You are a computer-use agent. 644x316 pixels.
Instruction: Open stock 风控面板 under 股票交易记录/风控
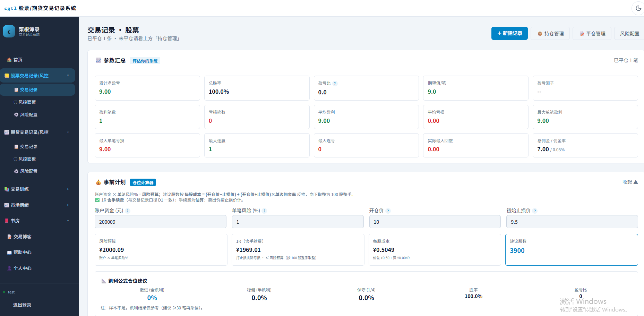(37, 102)
